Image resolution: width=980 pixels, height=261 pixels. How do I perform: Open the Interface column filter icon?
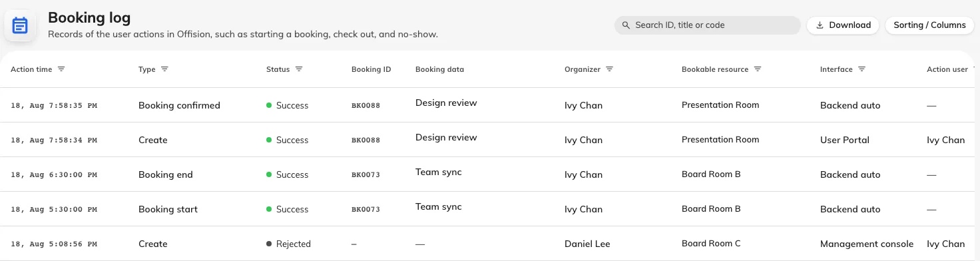[861, 69]
